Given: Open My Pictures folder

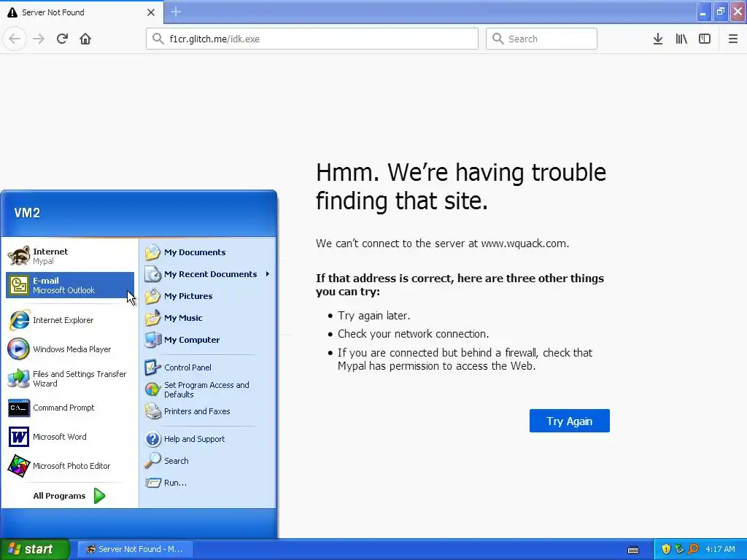Looking at the screenshot, I should pyautogui.click(x=207, y=296).
